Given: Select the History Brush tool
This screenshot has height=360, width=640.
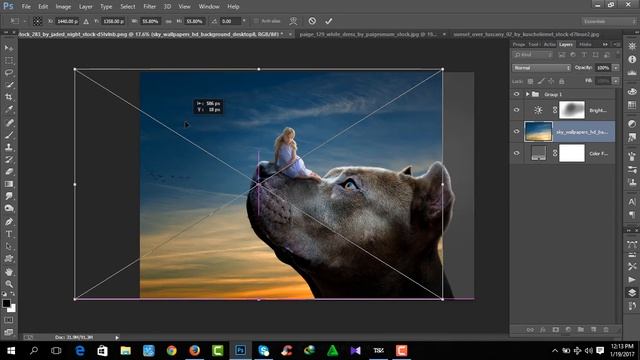Looking at the screenshot, I should [x=9, y=159].
